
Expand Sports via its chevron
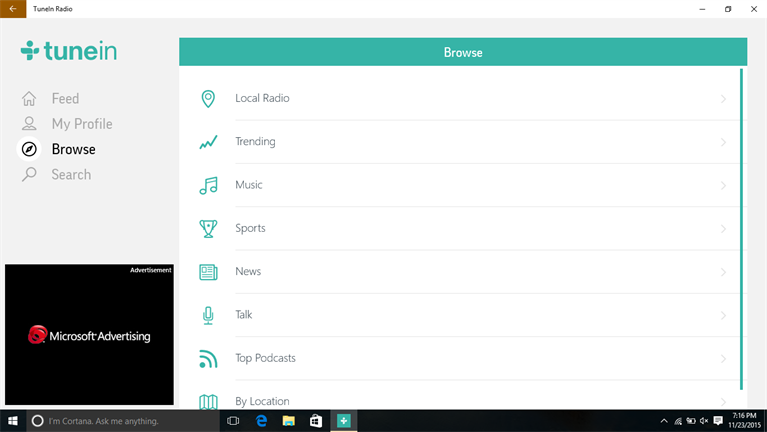[723, 229]
